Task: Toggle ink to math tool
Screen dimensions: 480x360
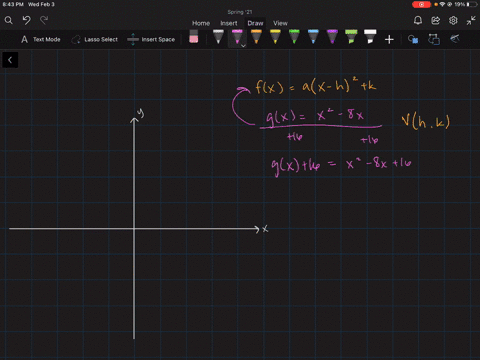Action: 455,39
